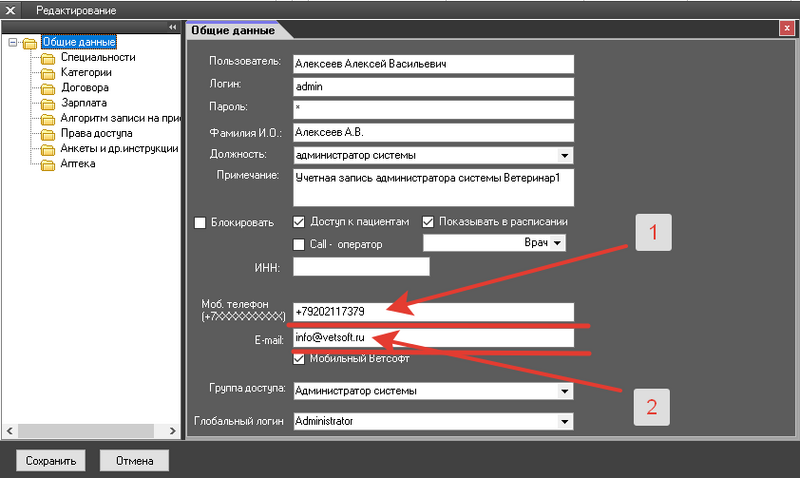Click the Договора folder icon
Screen dimensions: 800x478
click(48, 89)
